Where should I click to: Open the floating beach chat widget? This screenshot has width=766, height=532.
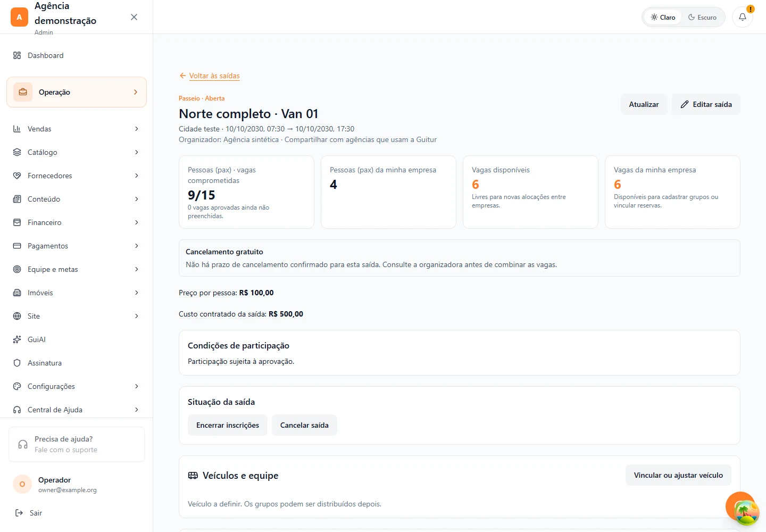pyautogui.click(x=746, y=512)
